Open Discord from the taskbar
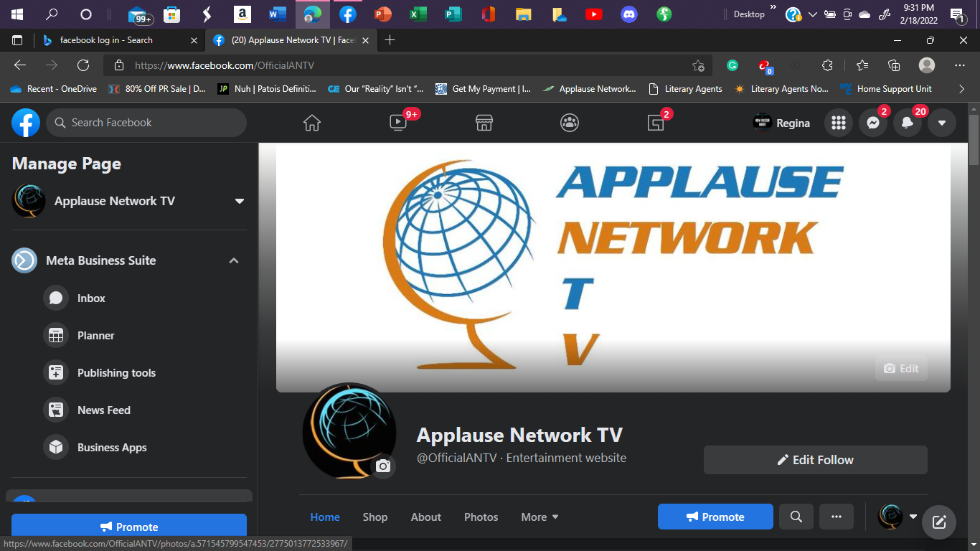980x551 pixels. (629, 14)
